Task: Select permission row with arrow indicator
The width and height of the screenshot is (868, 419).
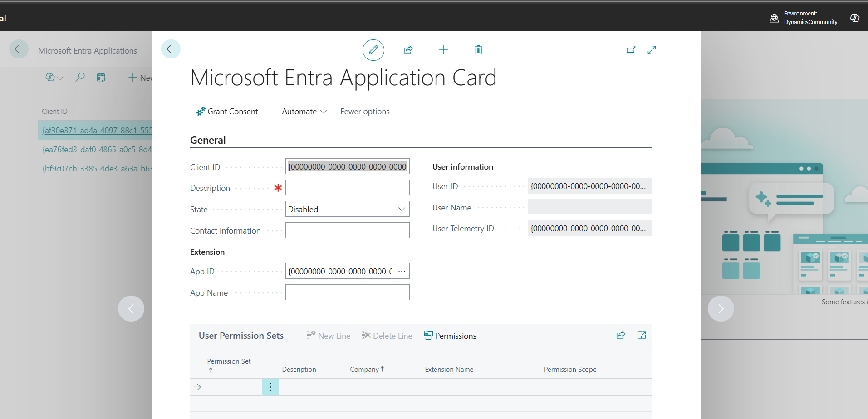Action: click(197, 387)
